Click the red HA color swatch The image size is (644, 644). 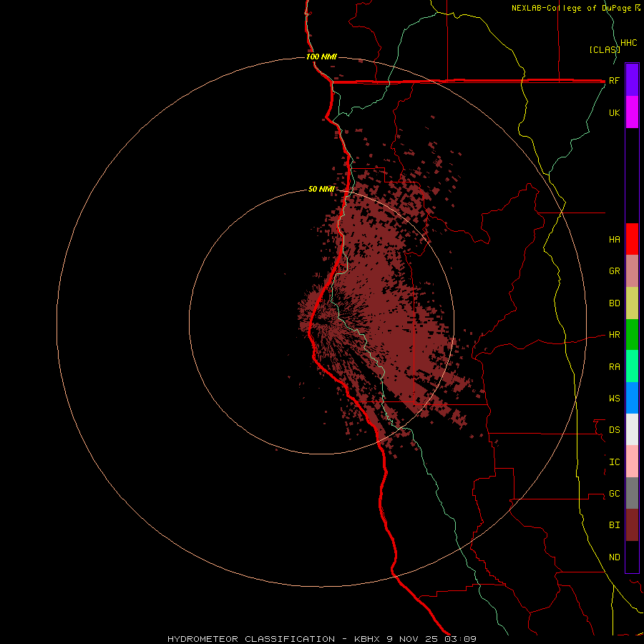coord(632,239)
